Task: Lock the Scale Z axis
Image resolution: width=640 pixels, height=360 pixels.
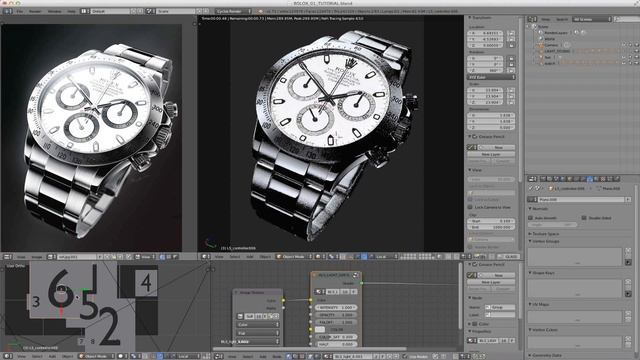Action: click(x=511, y=102)
